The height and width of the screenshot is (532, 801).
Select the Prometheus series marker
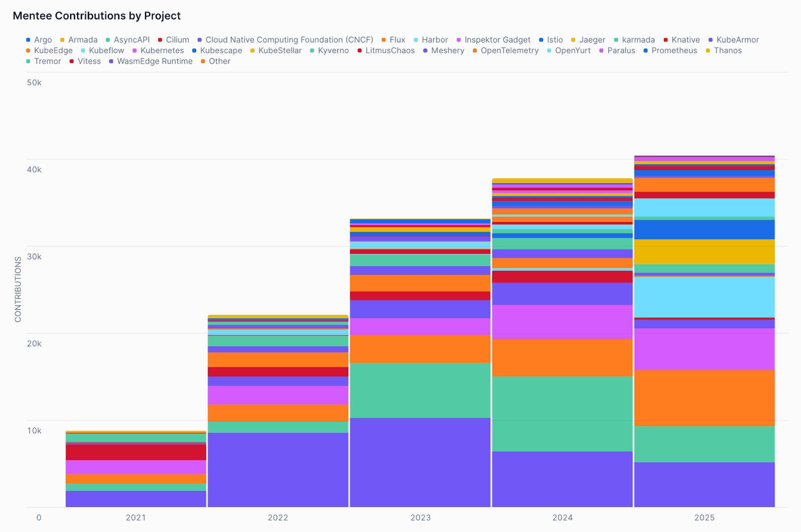pyautogui.click(x=645, y=50)
